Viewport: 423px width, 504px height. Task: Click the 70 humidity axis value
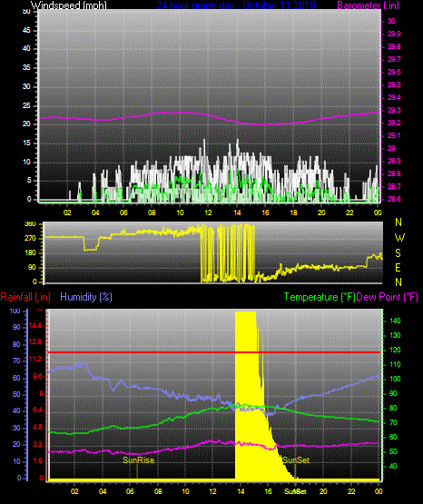[16, 361]
